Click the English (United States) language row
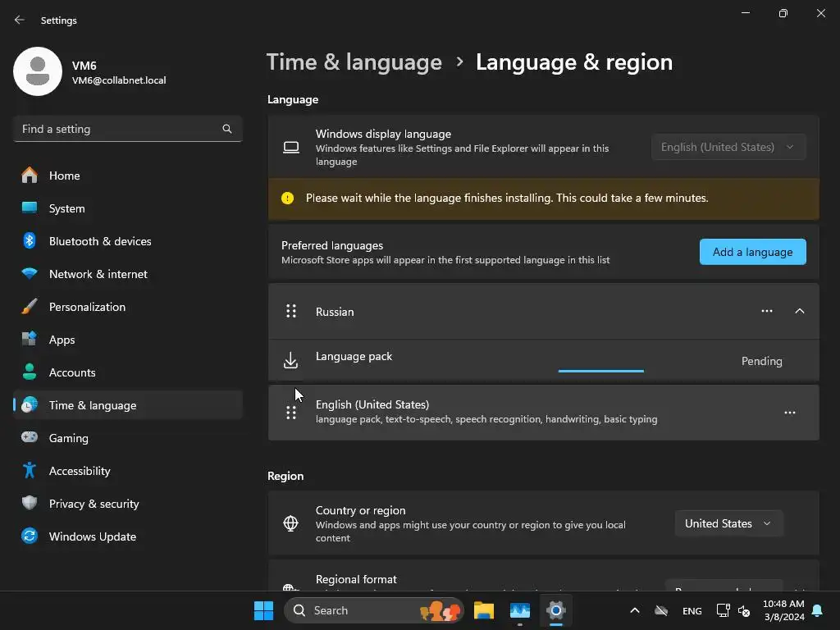Viewport: 840px width, 630px height. (x=543, y=413)
